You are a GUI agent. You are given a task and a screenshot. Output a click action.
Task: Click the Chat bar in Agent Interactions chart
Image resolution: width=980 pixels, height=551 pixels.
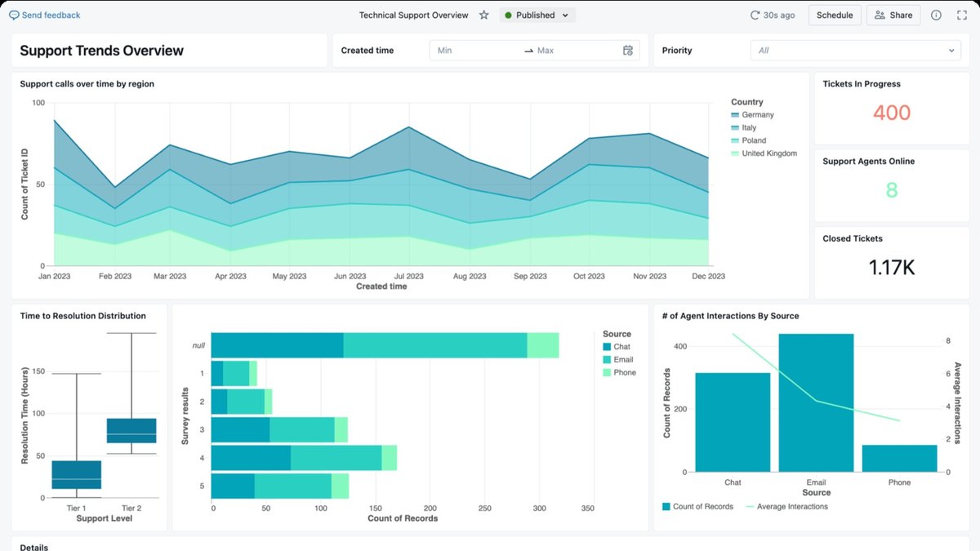click(733, 423)
